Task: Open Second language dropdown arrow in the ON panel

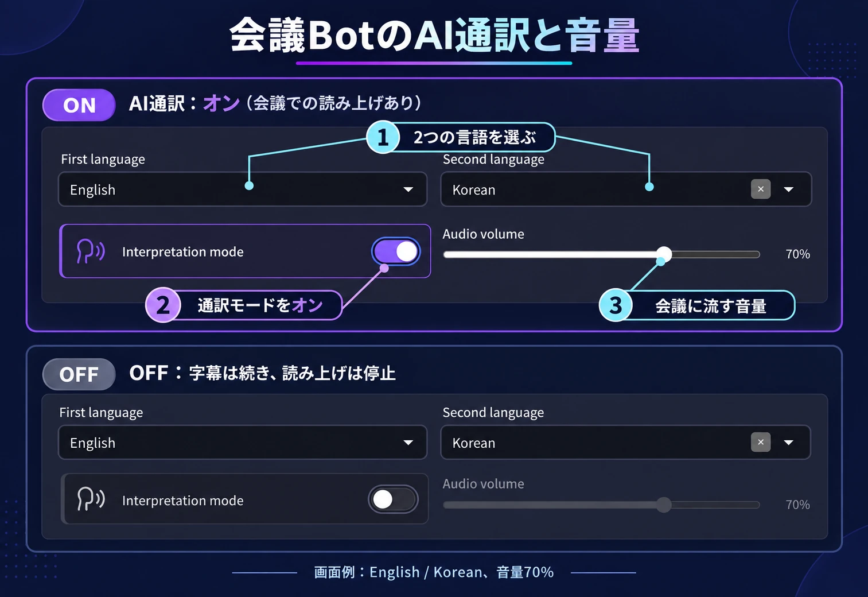Action: 789,189
